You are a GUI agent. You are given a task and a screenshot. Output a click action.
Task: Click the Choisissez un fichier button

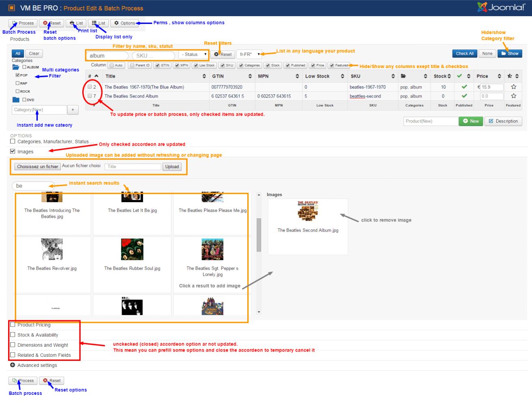pos(38,166)
